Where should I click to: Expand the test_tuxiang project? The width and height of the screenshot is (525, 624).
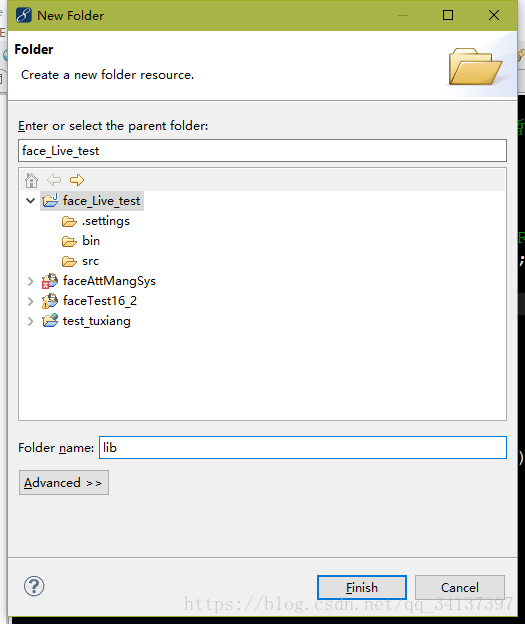coord(31,321)
